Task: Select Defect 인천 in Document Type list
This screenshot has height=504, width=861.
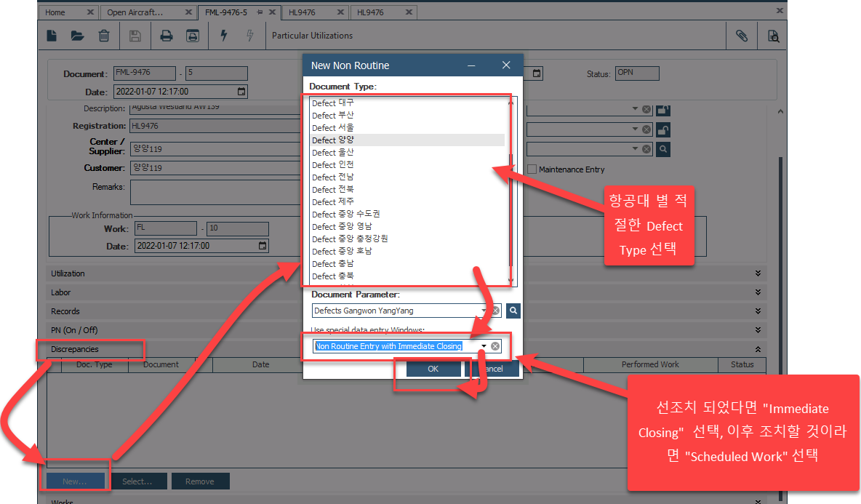Action: (x=333, y=164)
